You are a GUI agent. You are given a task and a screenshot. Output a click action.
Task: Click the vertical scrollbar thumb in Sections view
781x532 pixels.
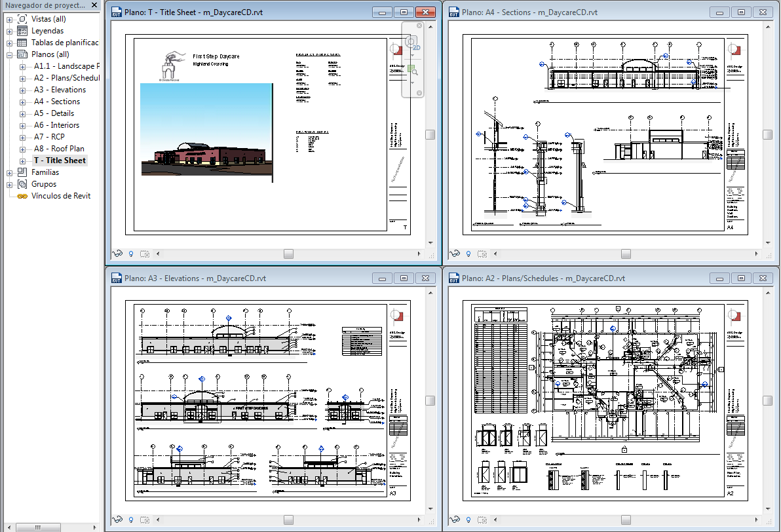(767, 134)
